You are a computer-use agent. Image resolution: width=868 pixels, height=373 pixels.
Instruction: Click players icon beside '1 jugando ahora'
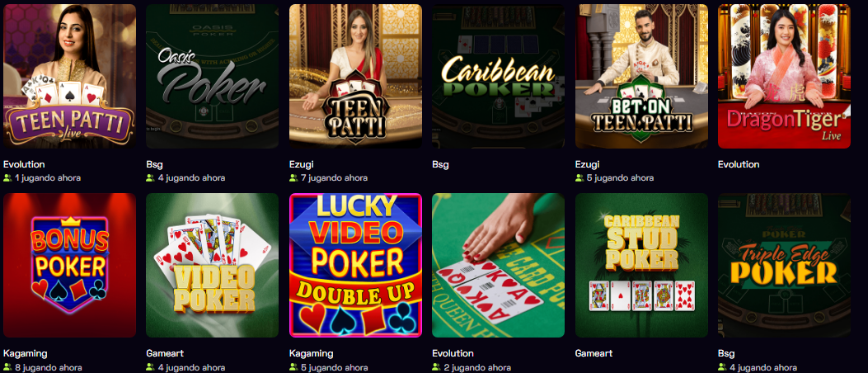[x=7, y=178]
